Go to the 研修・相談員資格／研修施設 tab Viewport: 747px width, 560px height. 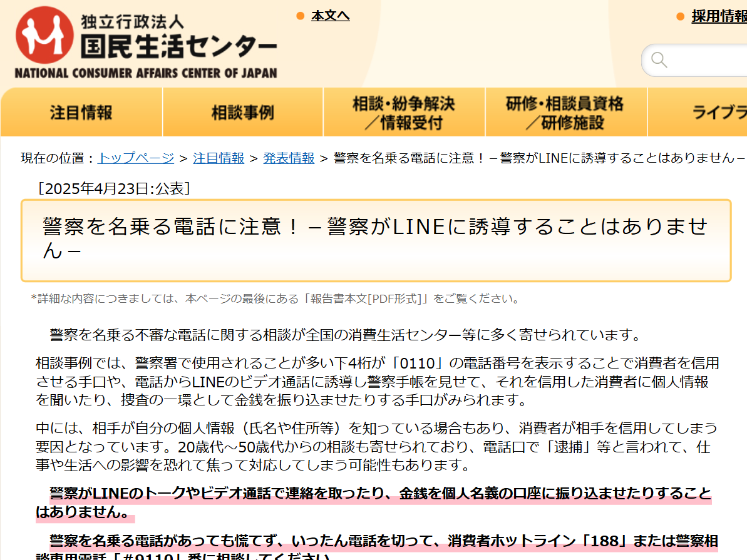click(x=565, y=113)
